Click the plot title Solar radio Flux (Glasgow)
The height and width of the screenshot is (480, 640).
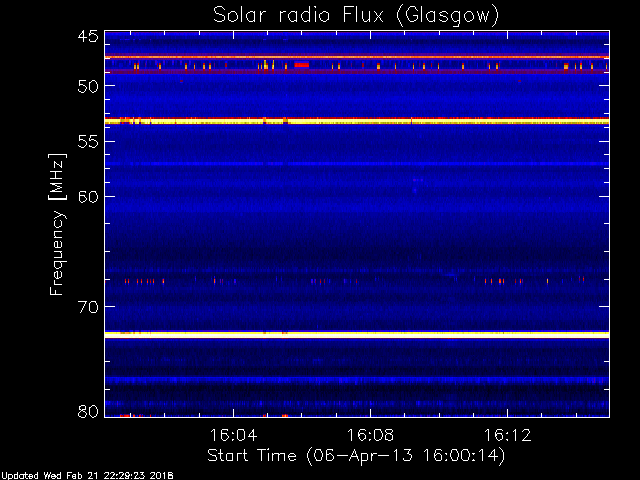coord(356,16)
